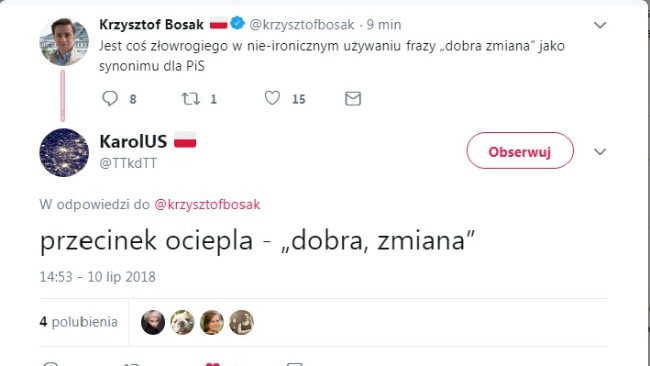This screenshot has width=650, height=366.
Task: Click the Krzysztof Bosak display name
Action: pyautogui.click(x=151, y=24)
